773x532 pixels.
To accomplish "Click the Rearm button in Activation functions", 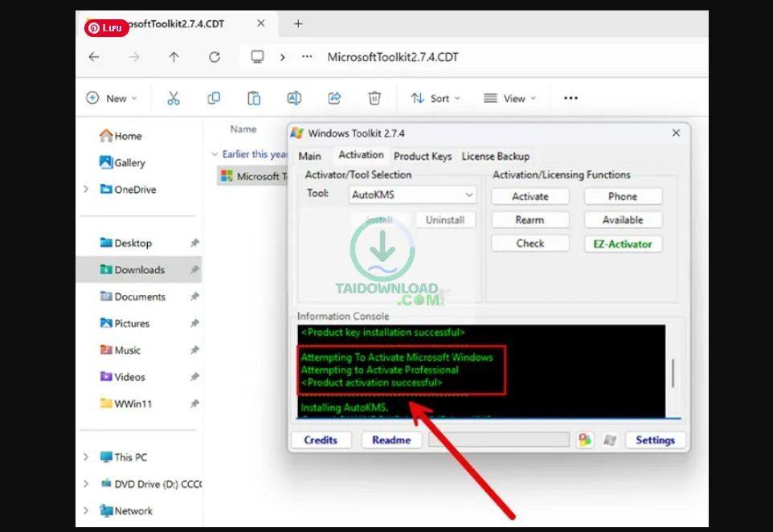I will 530,219.
